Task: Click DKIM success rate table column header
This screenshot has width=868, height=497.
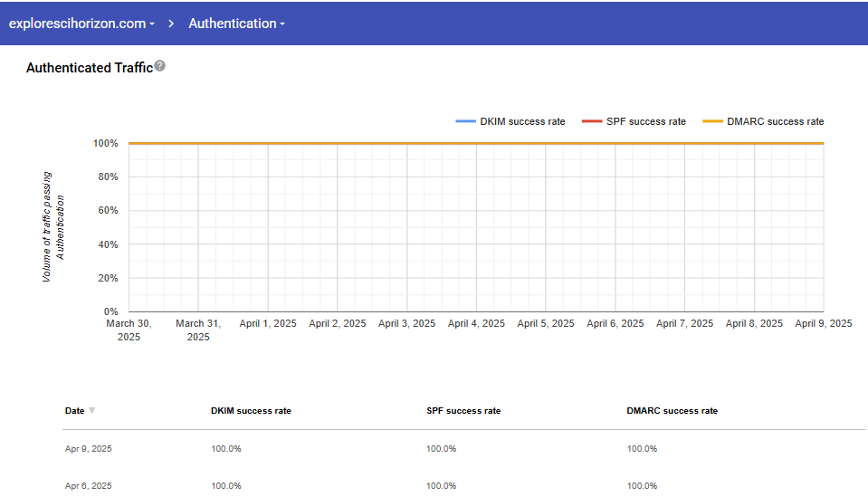Action: tap(251, 411)
